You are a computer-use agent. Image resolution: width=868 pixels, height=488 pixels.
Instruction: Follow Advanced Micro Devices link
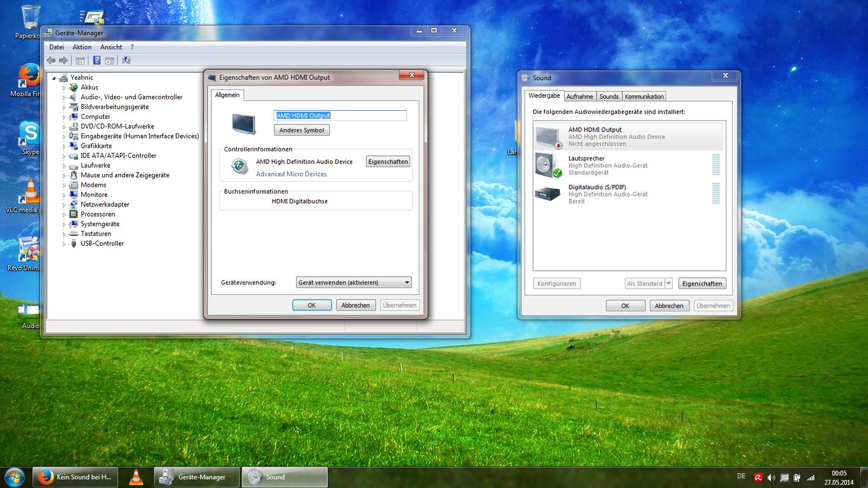point(292,174)
